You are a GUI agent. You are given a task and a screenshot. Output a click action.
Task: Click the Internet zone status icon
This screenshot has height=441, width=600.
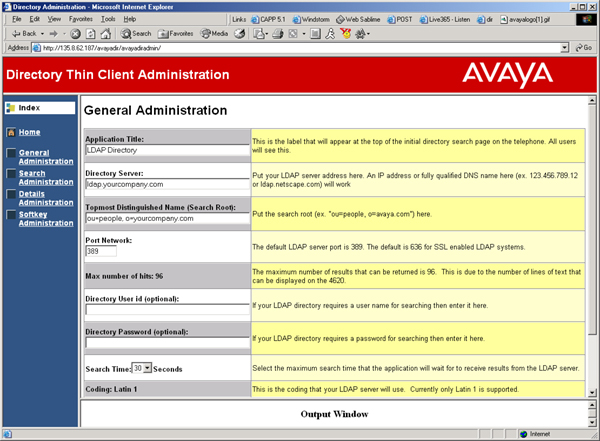coord(523,434)
